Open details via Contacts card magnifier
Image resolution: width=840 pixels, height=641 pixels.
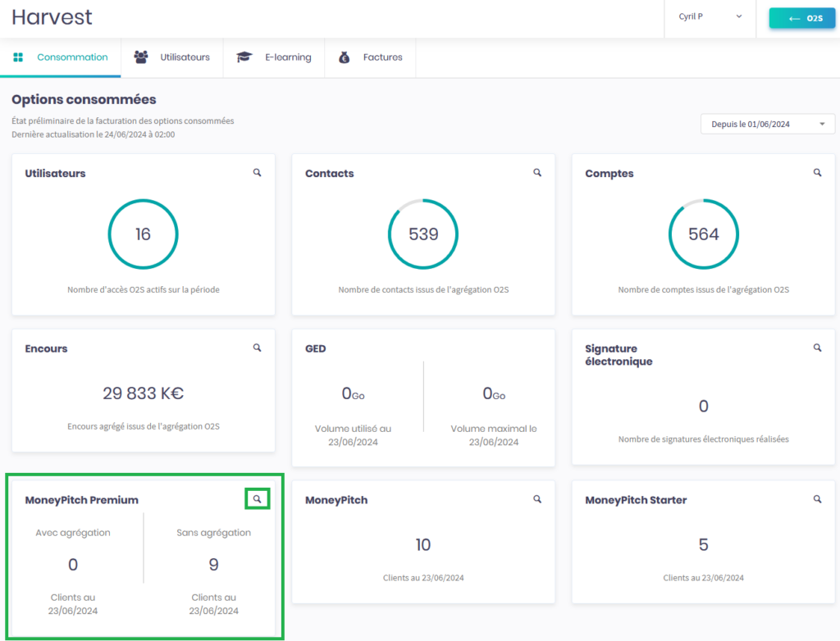pyautogui.click(x=537, y=173)
